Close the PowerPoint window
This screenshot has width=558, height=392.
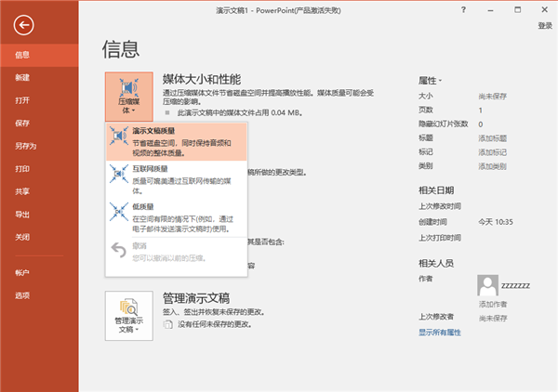coord(544,10)
